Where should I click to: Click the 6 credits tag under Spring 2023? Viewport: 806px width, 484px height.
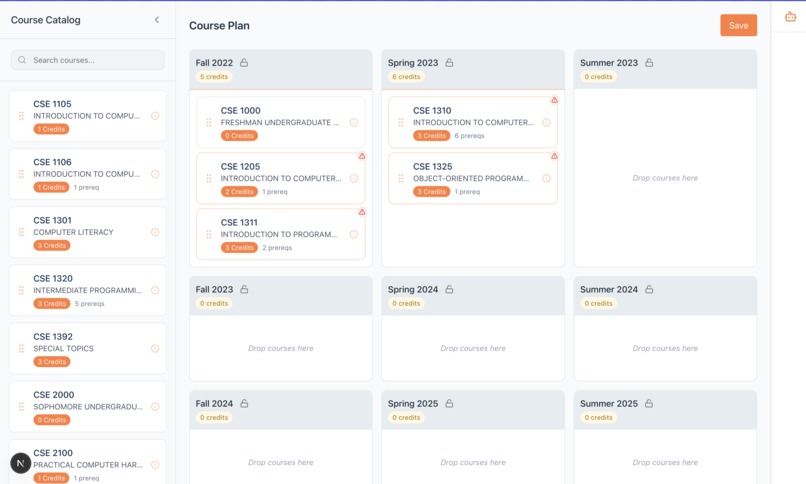click(x=406, y=77)
